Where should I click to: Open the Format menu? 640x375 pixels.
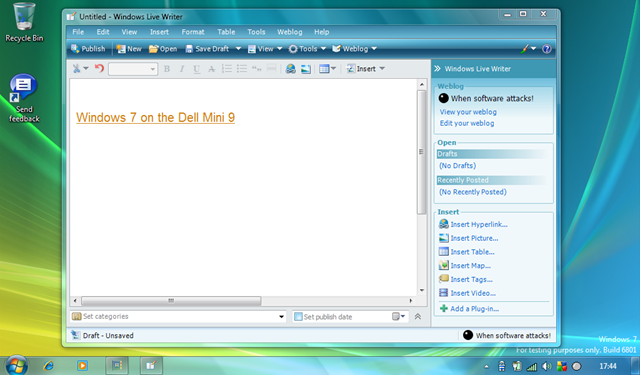coord(193,32)
